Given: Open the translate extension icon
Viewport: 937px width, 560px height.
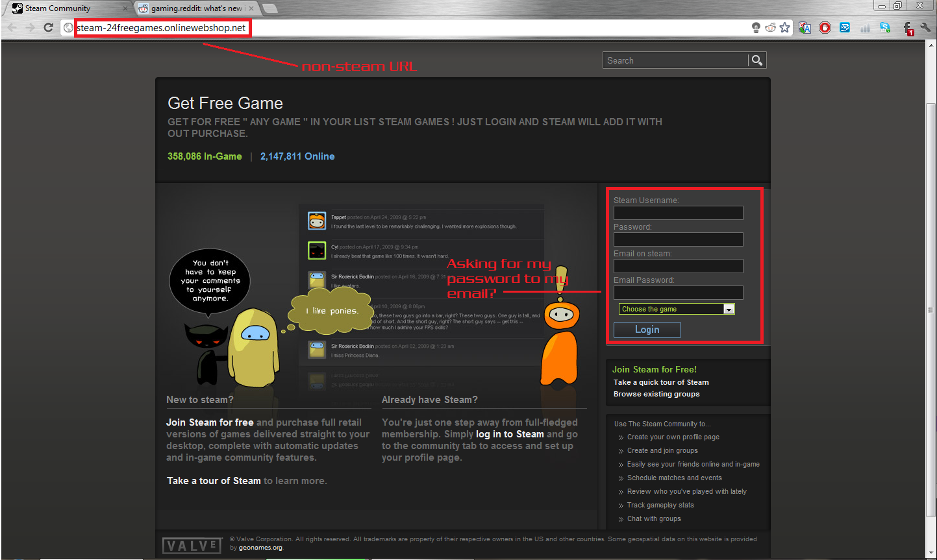Looking at the screenshot, I should point(805,28).
